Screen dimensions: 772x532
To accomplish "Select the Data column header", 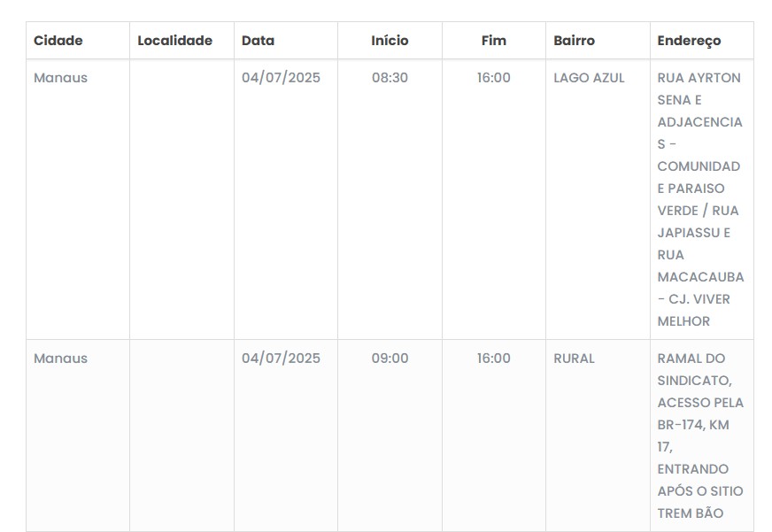I will click(259, 41).
